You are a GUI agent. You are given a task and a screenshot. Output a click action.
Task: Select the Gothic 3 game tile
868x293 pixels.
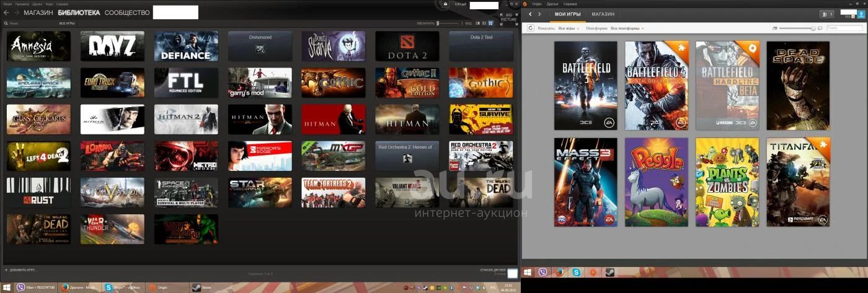[x=481, y=83]
